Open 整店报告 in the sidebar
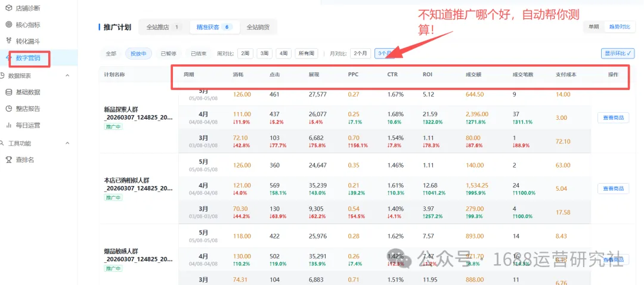 coord(28,109)
